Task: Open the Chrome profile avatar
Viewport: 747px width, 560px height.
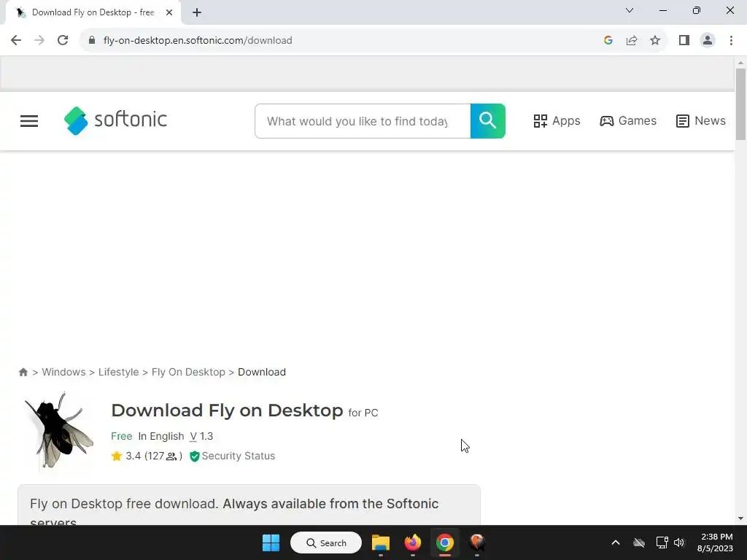Action: coord(708,41)
